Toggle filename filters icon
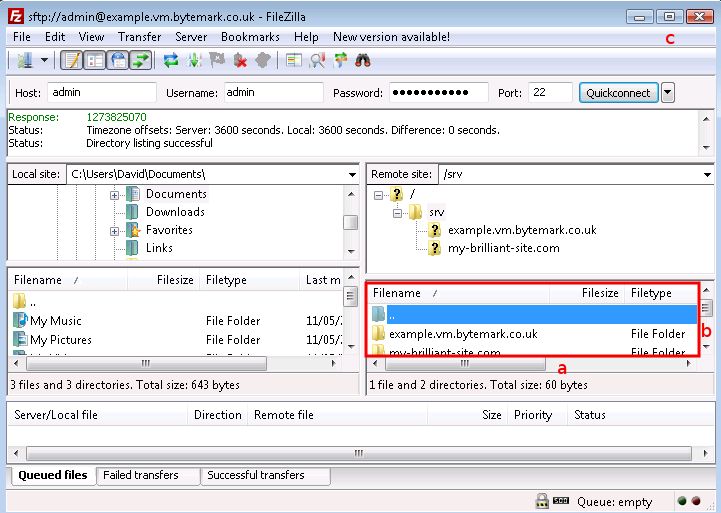 coord(317,60)
